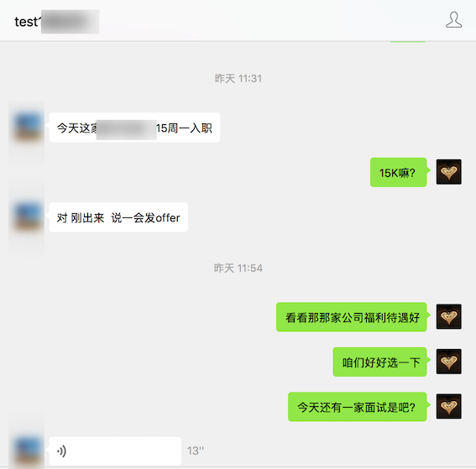The width and height of the screenshot is (476, 469).
Task: Click the heart avatar beside "咱们好好选一下"
Action: pyautogui.click(x=448, y=362)
